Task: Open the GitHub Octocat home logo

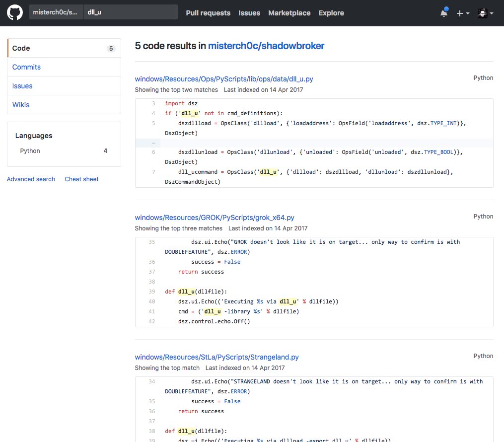Action: [15, 12]
